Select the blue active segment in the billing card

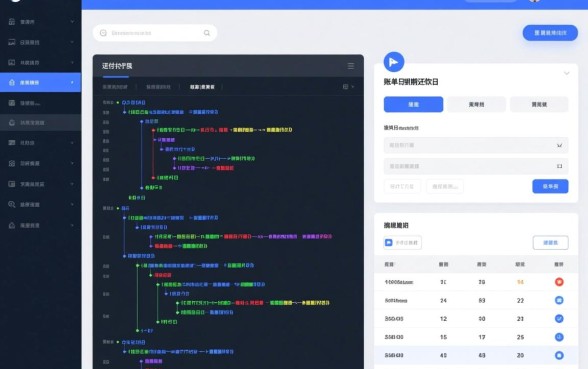[413, 104]
